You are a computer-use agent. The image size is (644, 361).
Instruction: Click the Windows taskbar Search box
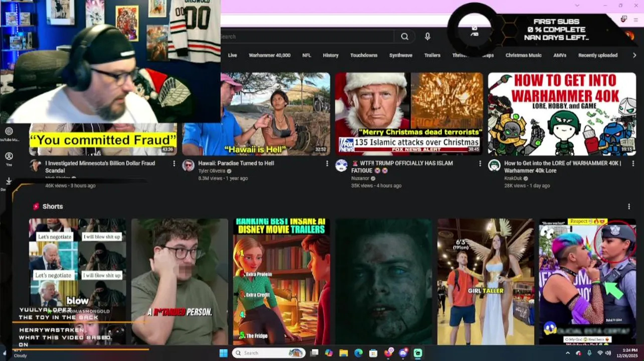click(x=268, y=353)
